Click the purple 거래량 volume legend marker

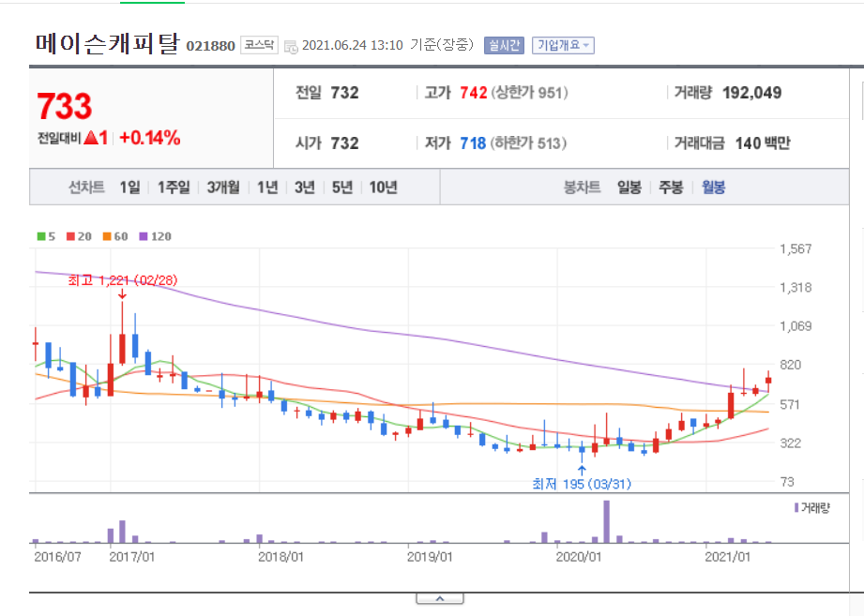tap(796, 507)
